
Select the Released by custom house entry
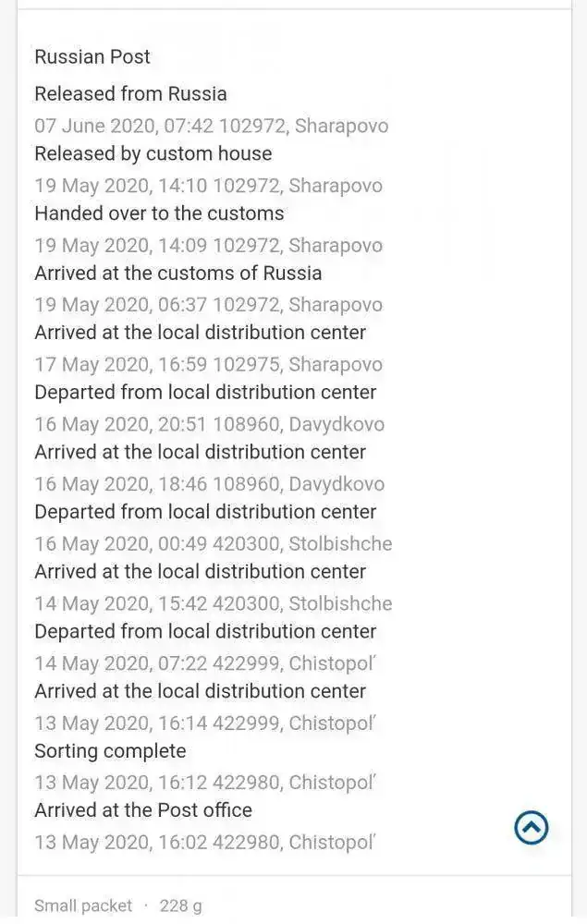pyautogui.click(x=153, y=153)
